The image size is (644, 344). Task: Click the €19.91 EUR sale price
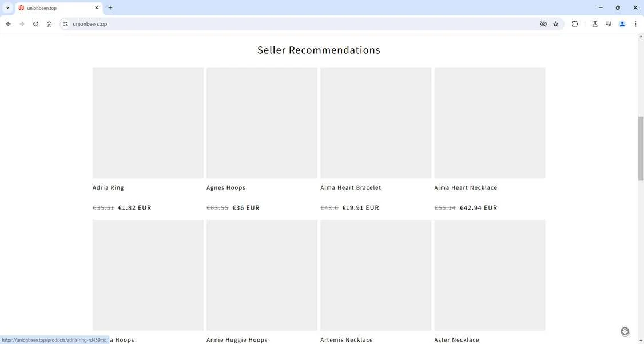pyautogui.click(x=361, y=207)
